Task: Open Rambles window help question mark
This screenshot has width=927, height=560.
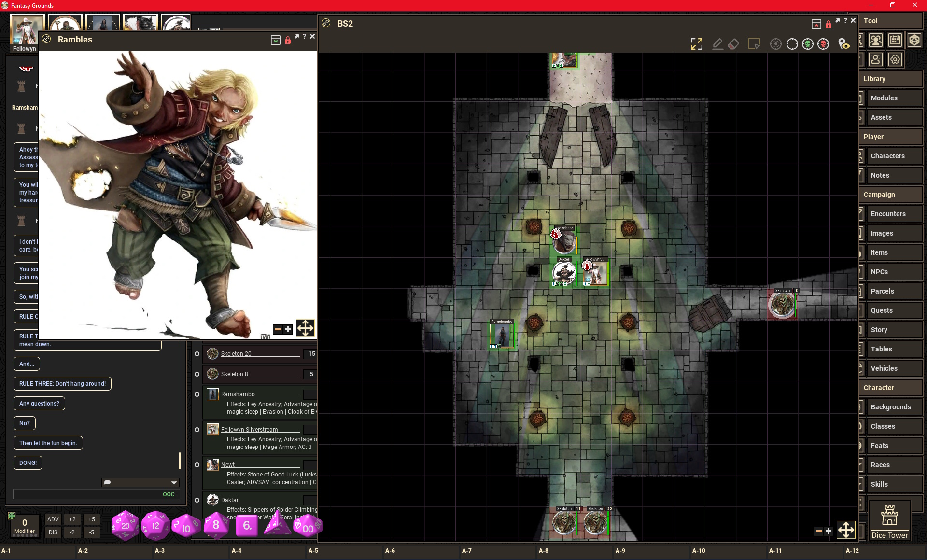Action: tap(304, 36)
